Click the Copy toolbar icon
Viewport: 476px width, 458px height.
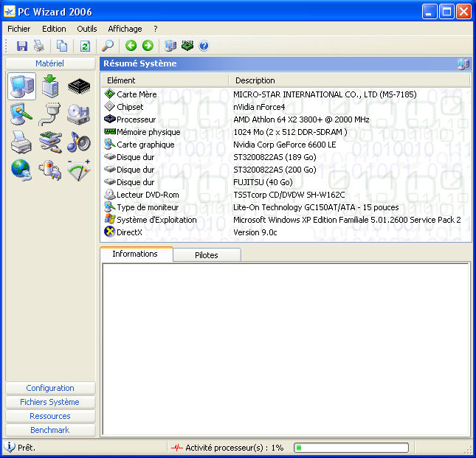62,46
